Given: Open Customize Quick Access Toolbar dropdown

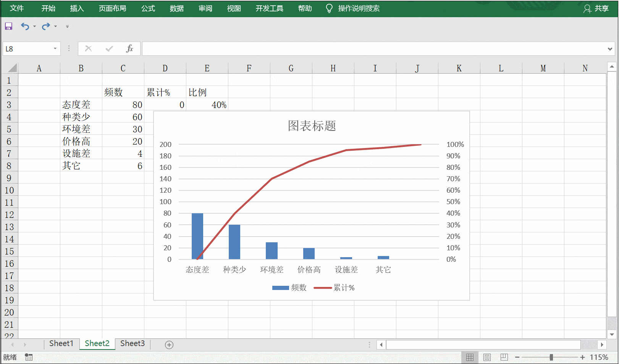Looking at the screenshot, I should [x=67, y=26].
